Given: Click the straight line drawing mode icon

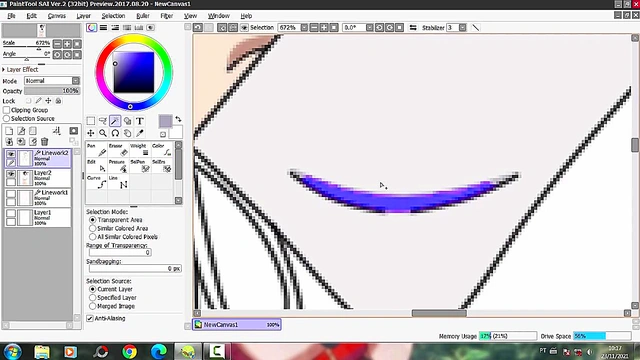Looking at the screenshot, I should tap(476, 27).
